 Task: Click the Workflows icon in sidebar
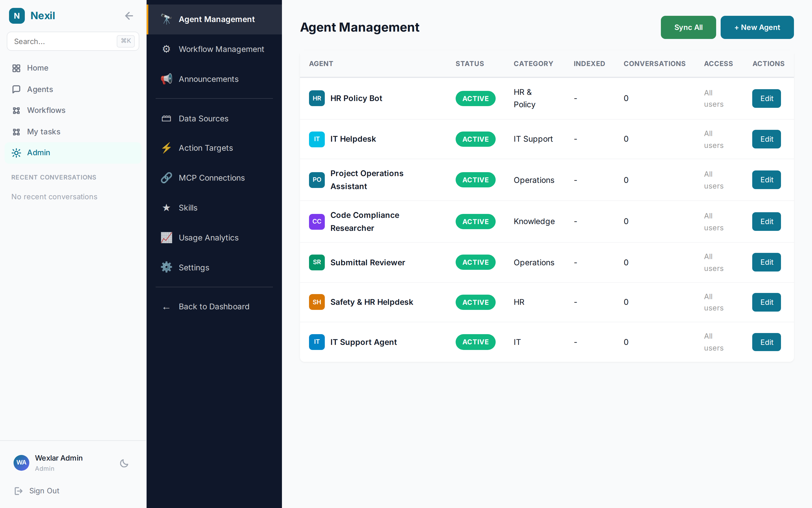click(x=16, y=111)
